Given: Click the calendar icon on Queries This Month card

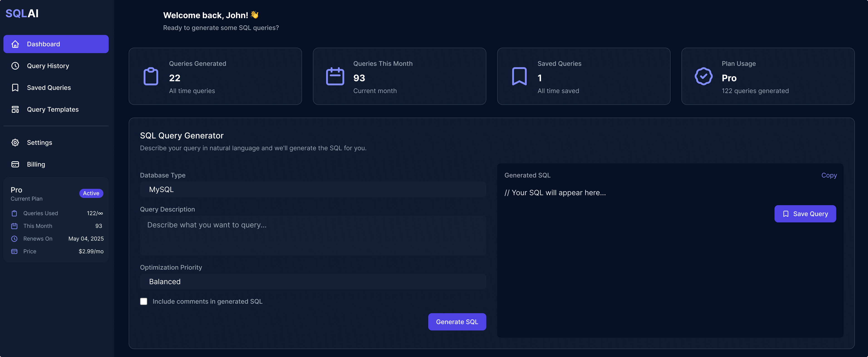Looking at the screenshot, I should tap(335, 76).
